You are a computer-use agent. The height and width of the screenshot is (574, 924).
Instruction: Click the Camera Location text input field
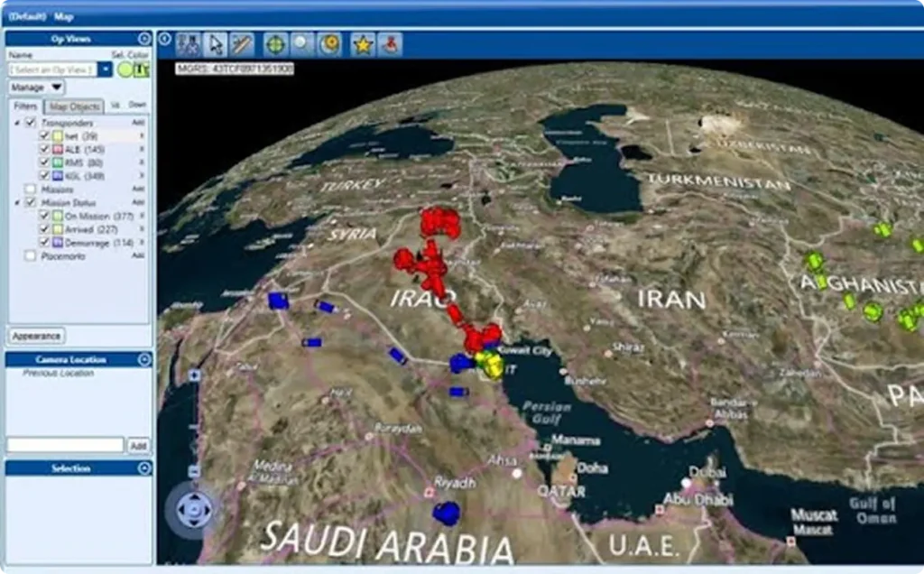(63, 444)
